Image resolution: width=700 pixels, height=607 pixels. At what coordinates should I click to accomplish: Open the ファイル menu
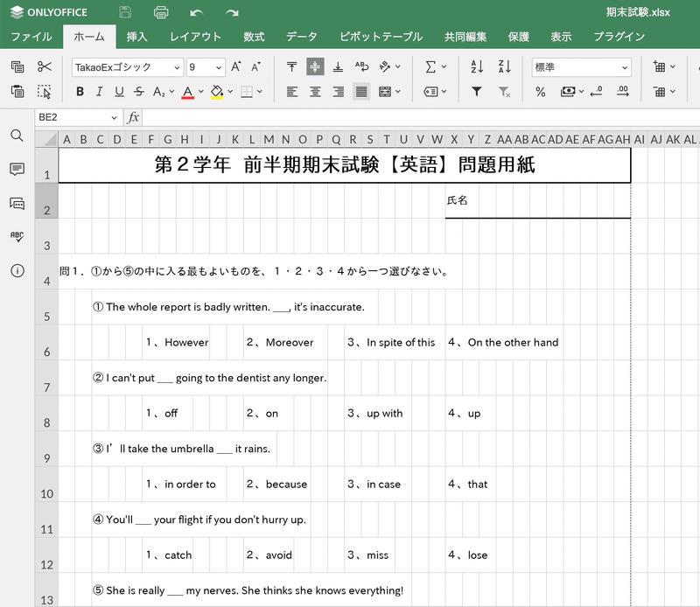coord(31,37)
